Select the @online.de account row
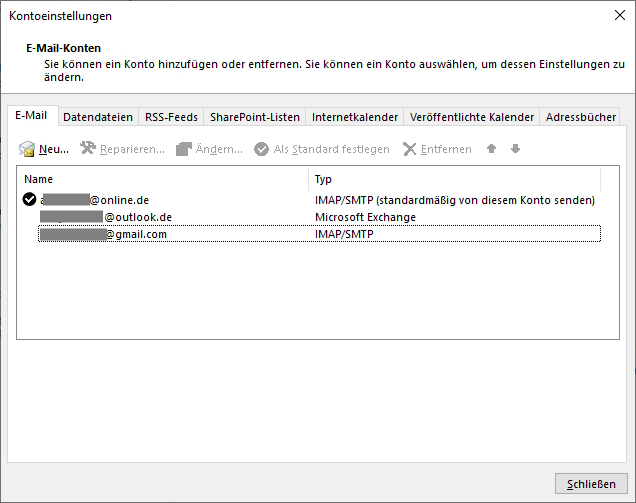The image size is (636, 503). point(312,200)
